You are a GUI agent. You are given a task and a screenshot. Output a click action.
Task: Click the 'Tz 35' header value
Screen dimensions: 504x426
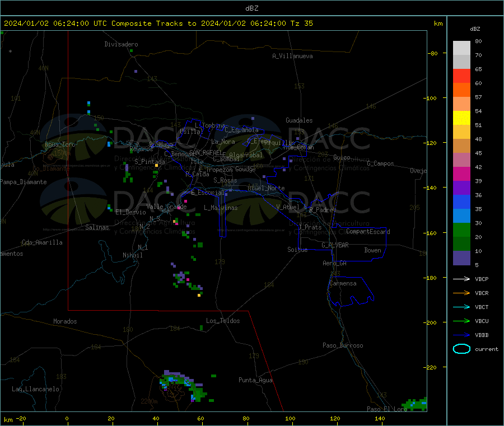pyautogui.click(x=301, y=24)
